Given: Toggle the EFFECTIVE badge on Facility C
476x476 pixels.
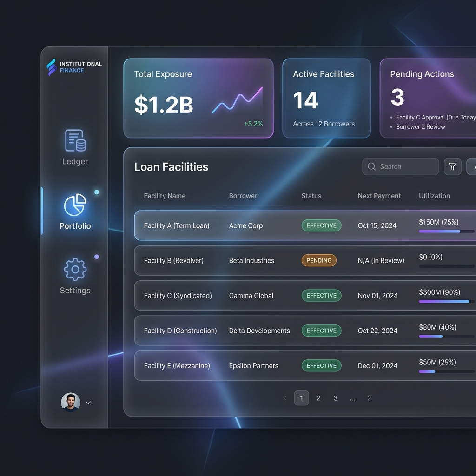Looking at the screenshot, I should click(x=321, y=295).
